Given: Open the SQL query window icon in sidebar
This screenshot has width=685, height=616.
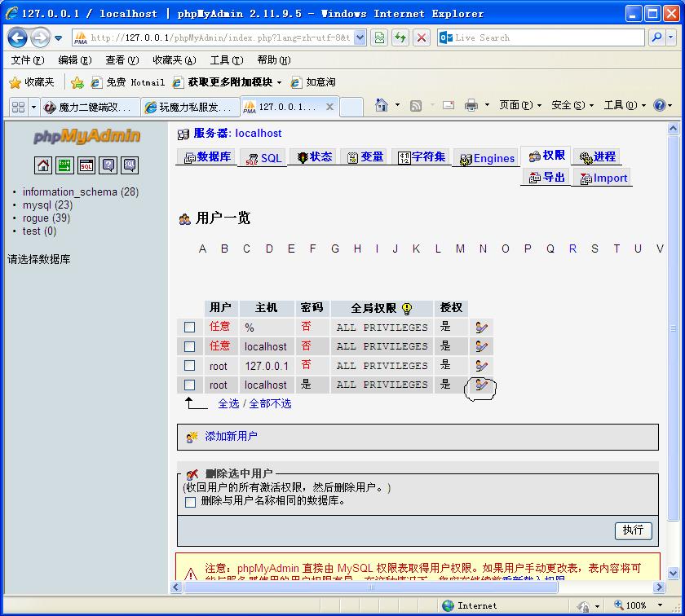Looking at the screenshot, I should click(x=86, y=165).
